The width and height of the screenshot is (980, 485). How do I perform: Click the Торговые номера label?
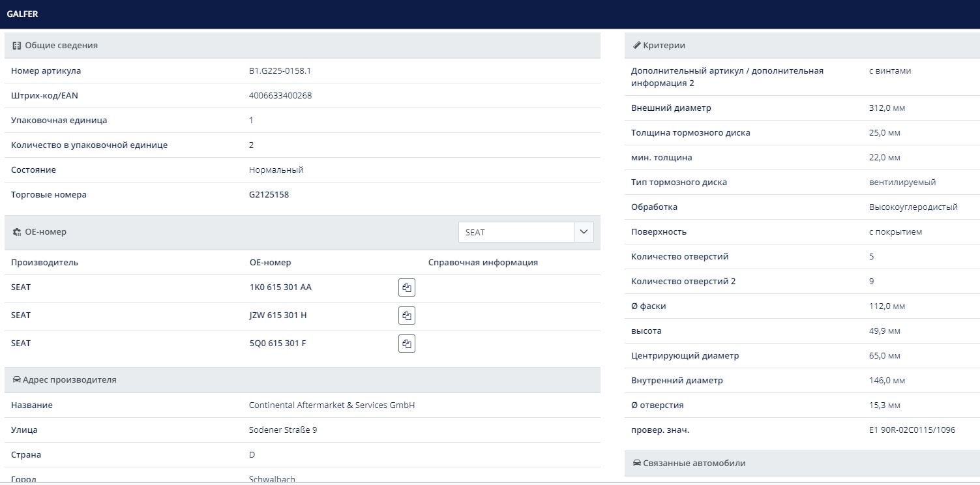(49, 194)
